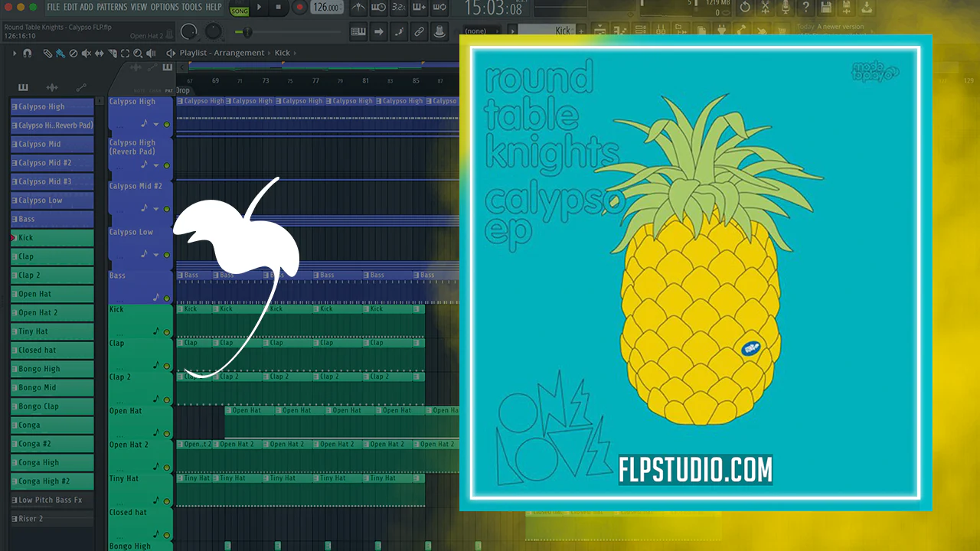The image size is (980, 551).
Task: Mute the Bass track
Action: (167, 298)
